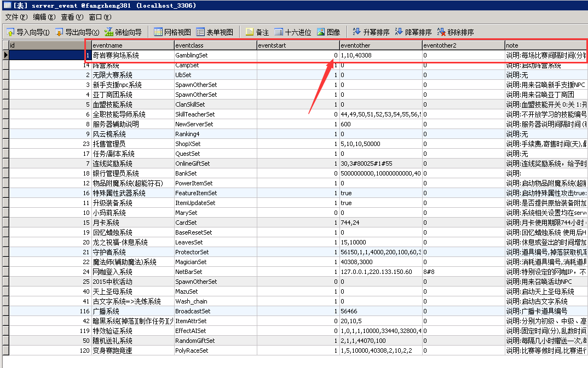Select the UbSet cell
588x368 pixels.
pos(216,75)
